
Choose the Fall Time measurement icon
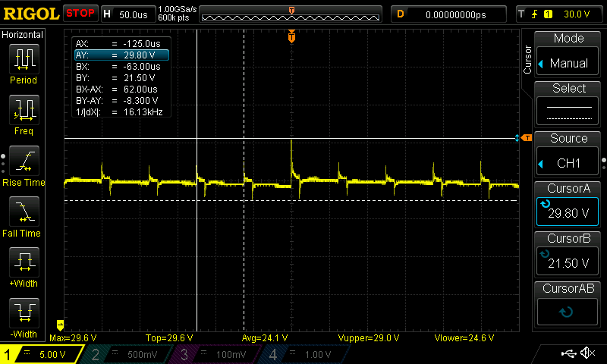tap(24, 212)
